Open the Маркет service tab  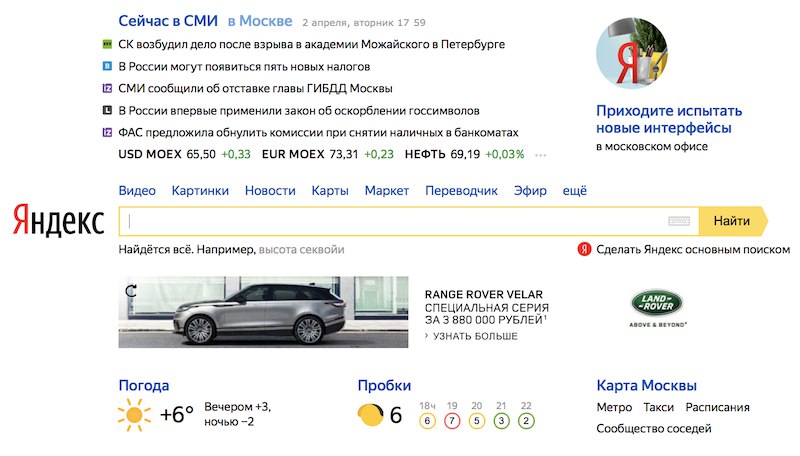(x=387, y=191)
